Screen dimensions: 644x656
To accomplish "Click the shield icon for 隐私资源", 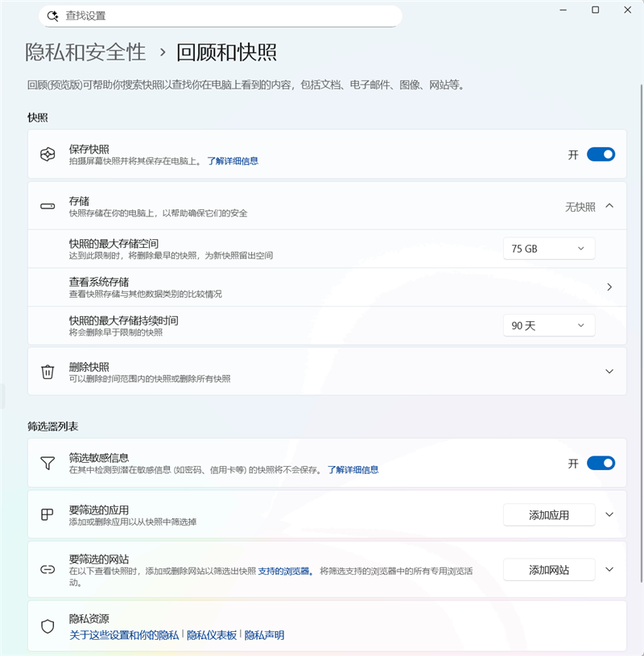I will 47,626.
